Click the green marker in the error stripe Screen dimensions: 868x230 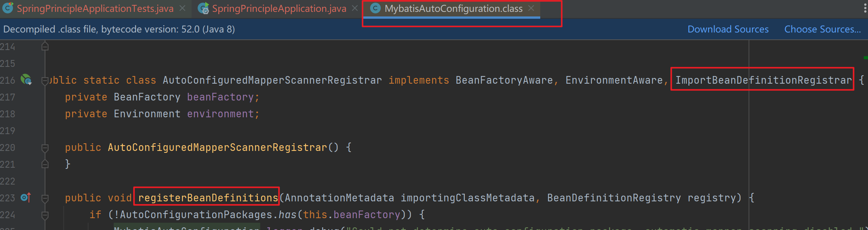[866, 58]
